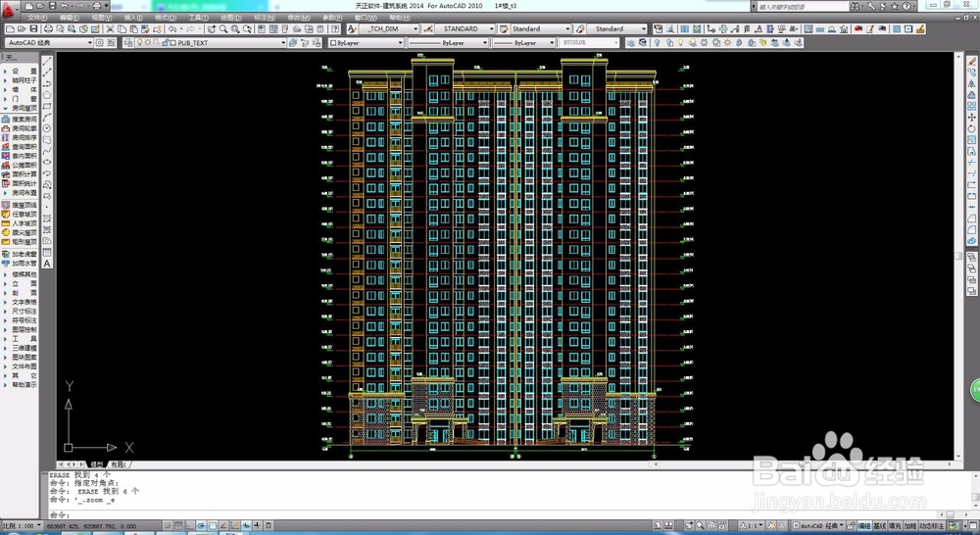
Task: Toggle Object Snap in status bar
Action: tap(213, 525)
